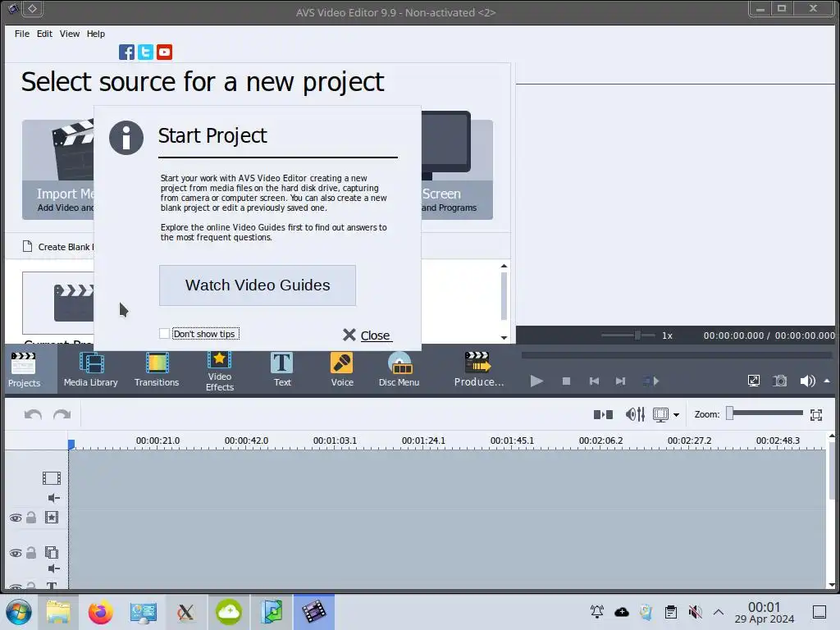Open Windows Start menu

point(19,612)
